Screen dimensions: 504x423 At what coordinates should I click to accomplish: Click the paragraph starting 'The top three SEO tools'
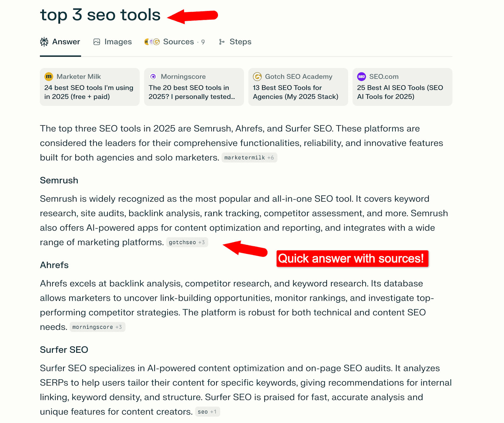coord(242,143)
